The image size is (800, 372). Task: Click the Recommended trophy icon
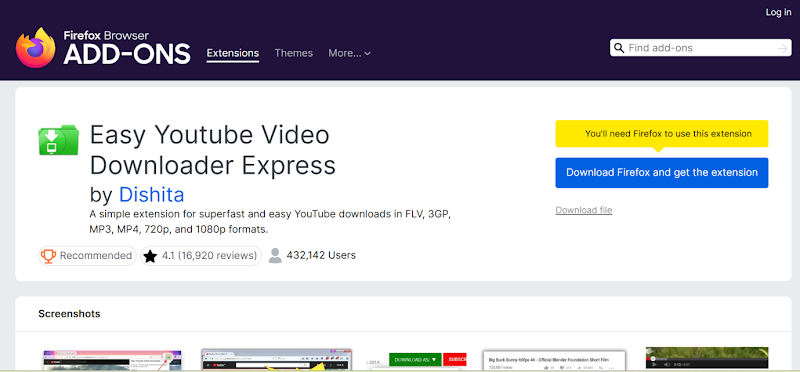point(48,256)
